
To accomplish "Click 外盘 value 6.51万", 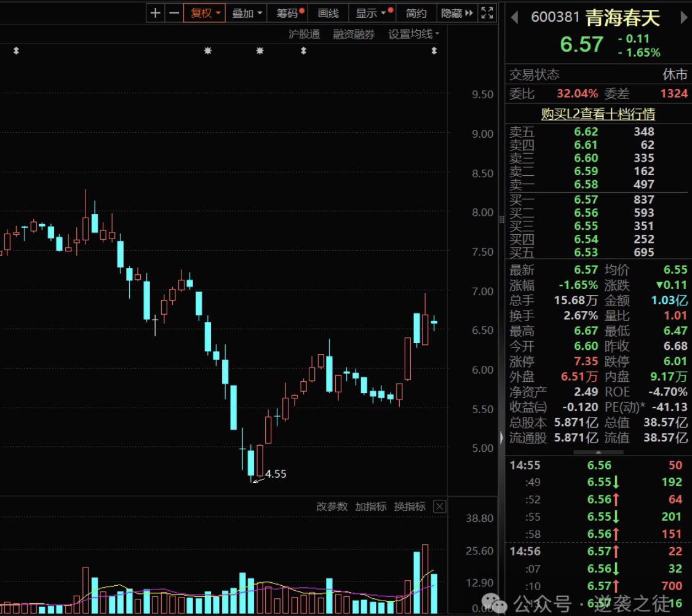I will pyautogui.click(x=579, y=377).
